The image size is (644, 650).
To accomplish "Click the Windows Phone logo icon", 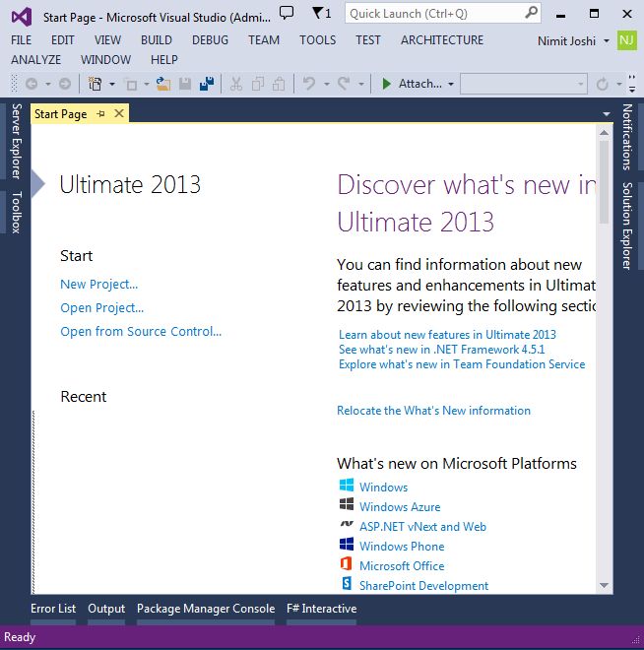I will pos(347,544).
